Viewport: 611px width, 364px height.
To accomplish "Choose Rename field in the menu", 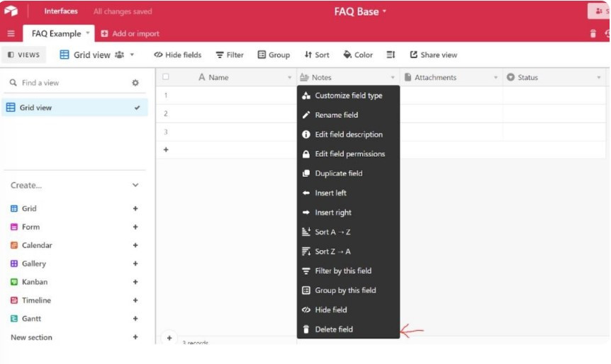I will pyautogui.click(x=336, y=115).
